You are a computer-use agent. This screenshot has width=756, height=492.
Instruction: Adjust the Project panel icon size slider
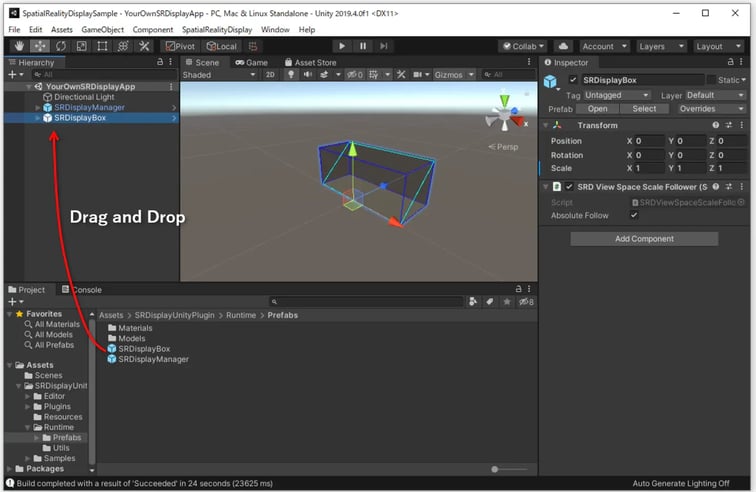click(495, 469)
